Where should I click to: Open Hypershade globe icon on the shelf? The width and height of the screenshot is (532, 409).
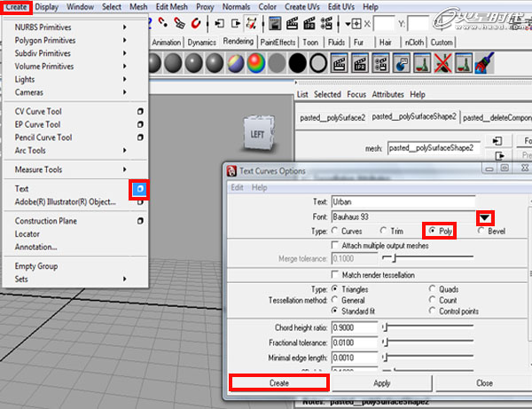click(402, 63)
